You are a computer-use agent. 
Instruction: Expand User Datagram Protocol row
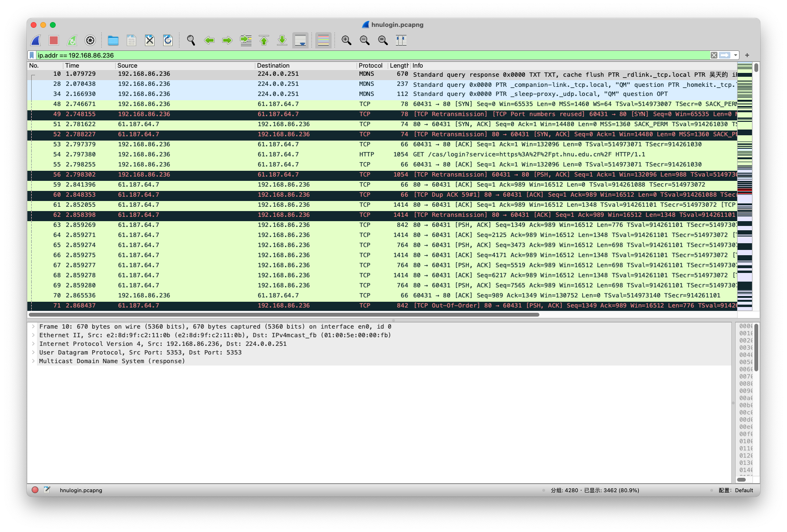point(33,353)
